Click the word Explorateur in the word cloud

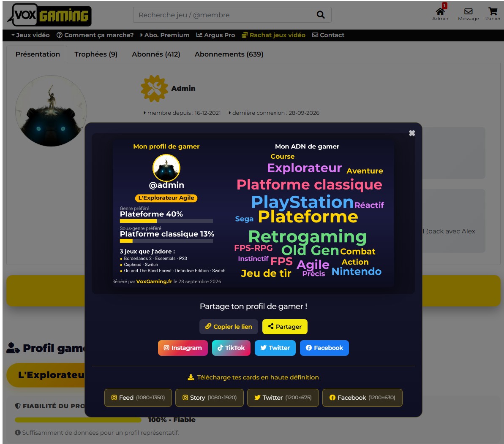pyautogui.click(x=305, y=168)
